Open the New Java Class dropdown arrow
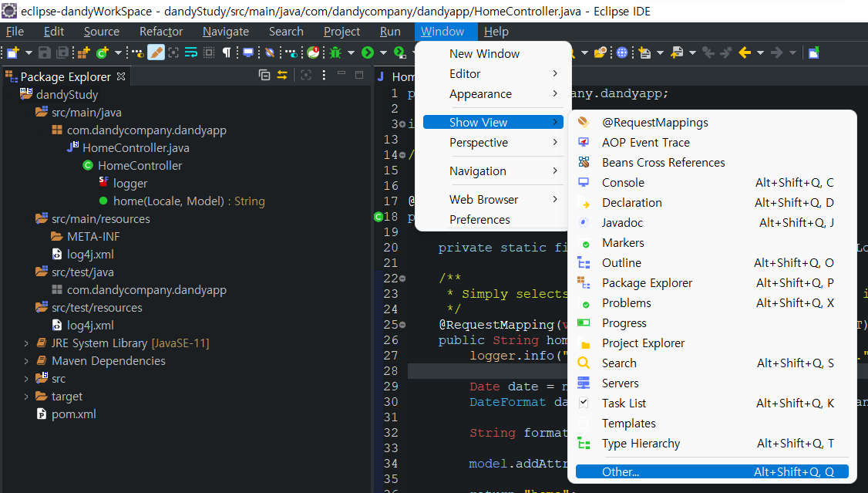This screenshot has width=868, height=493. 118,52
